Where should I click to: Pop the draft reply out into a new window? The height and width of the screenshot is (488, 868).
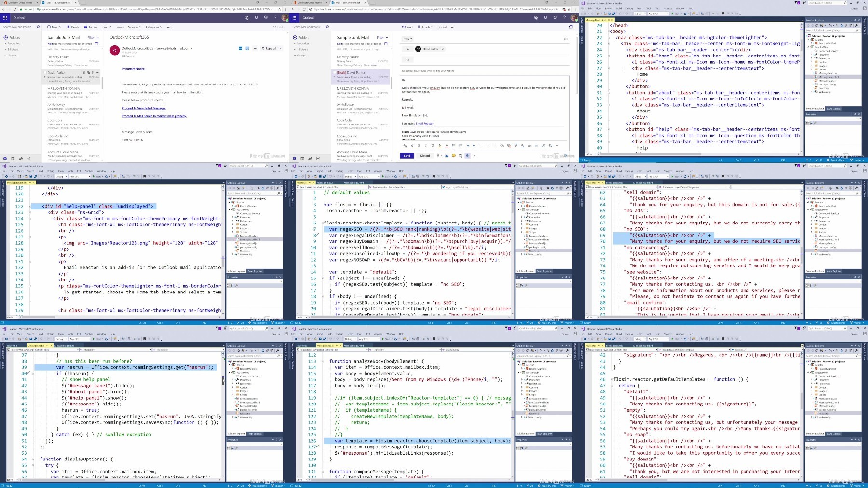point(571,27)
